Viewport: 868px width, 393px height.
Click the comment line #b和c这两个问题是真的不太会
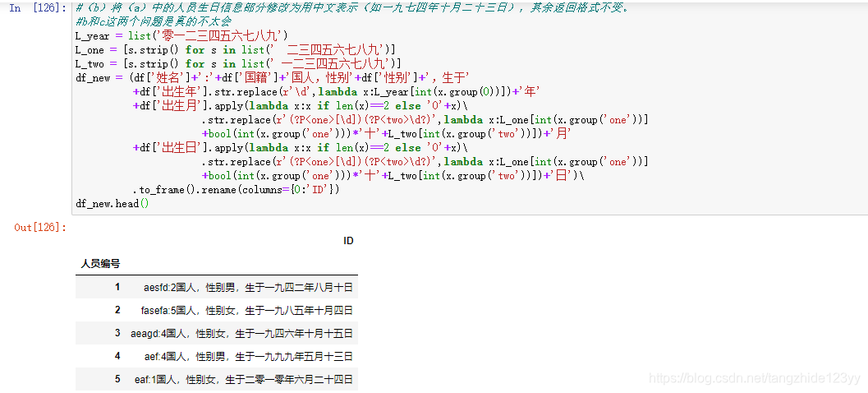click(154, 22)
